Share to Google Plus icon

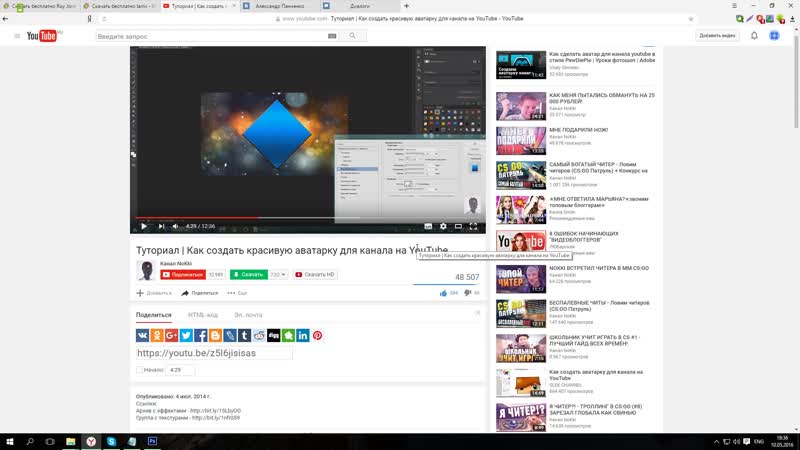tap(171, 335)
